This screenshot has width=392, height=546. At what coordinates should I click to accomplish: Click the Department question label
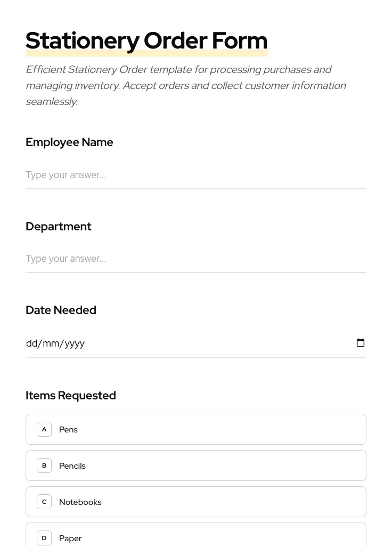pos(59,227)
